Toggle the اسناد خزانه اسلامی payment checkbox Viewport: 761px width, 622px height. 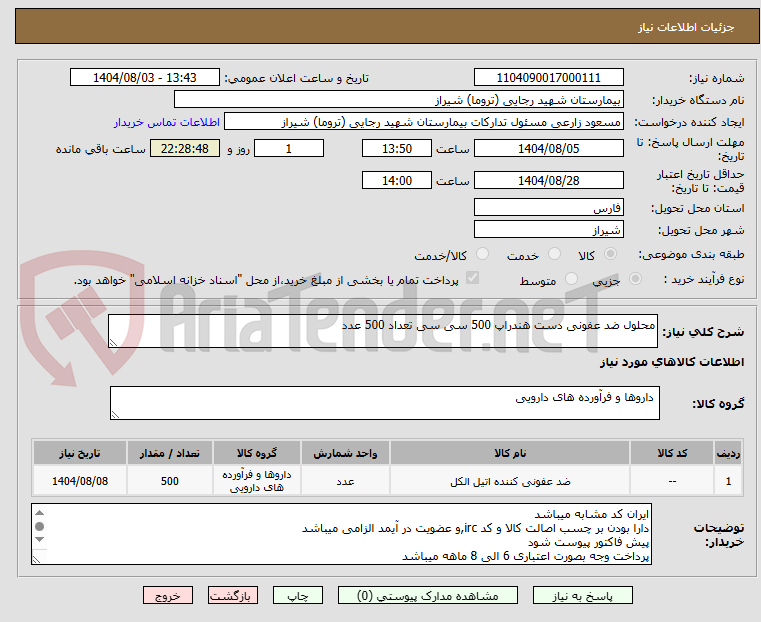[x=472, y=278]
